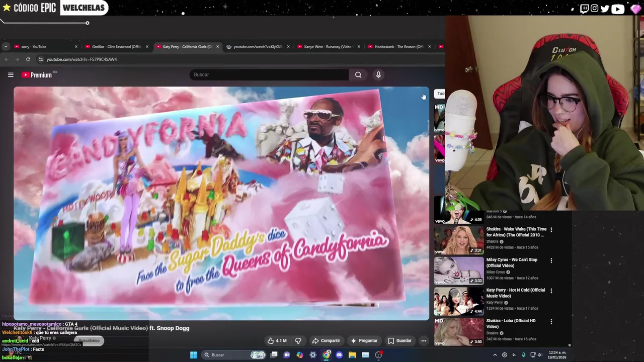
Task: Open Task View on the taskbar
Action: tap(274, 355)
